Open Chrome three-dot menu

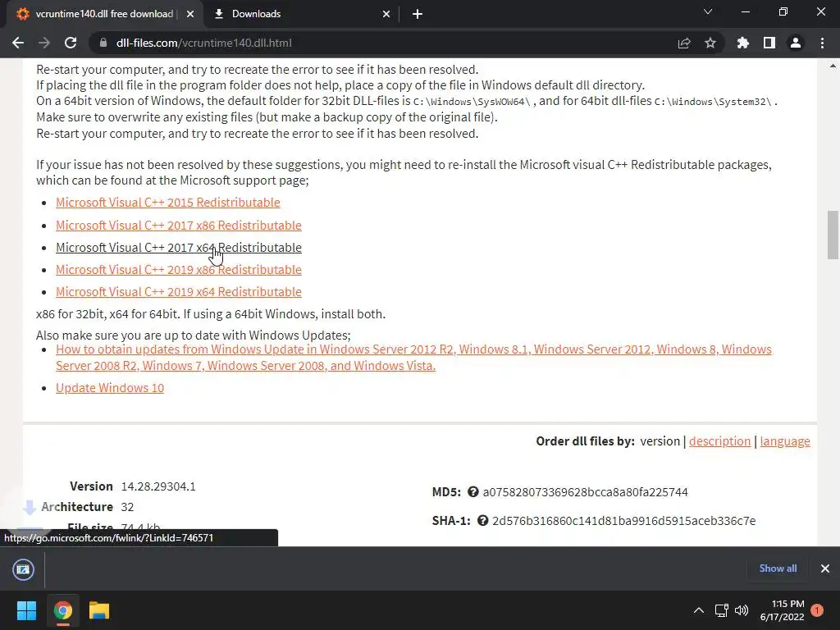pos(822,43)
